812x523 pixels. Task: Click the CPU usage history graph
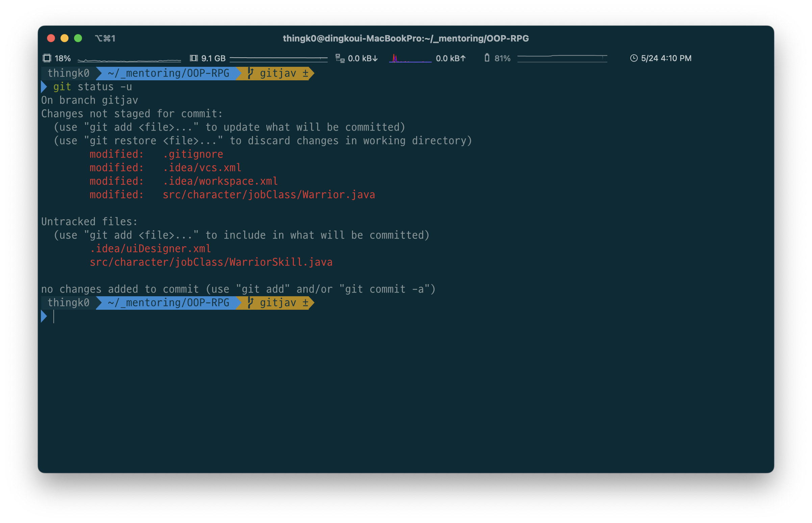coord(129,60)
